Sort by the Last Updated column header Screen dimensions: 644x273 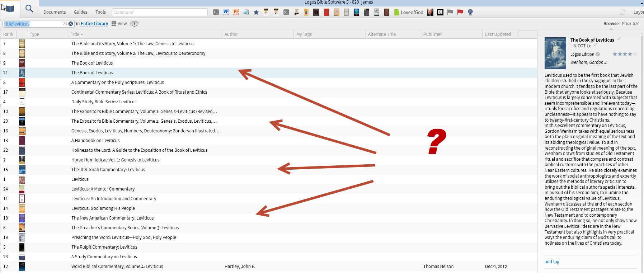(x=500, y=34)
